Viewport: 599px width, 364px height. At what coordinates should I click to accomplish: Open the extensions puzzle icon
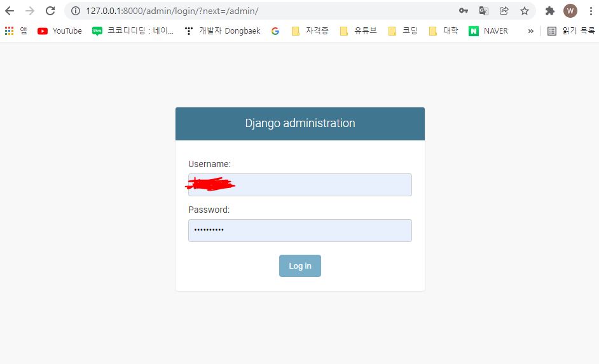pyautogui.click(x=550, y=11)
